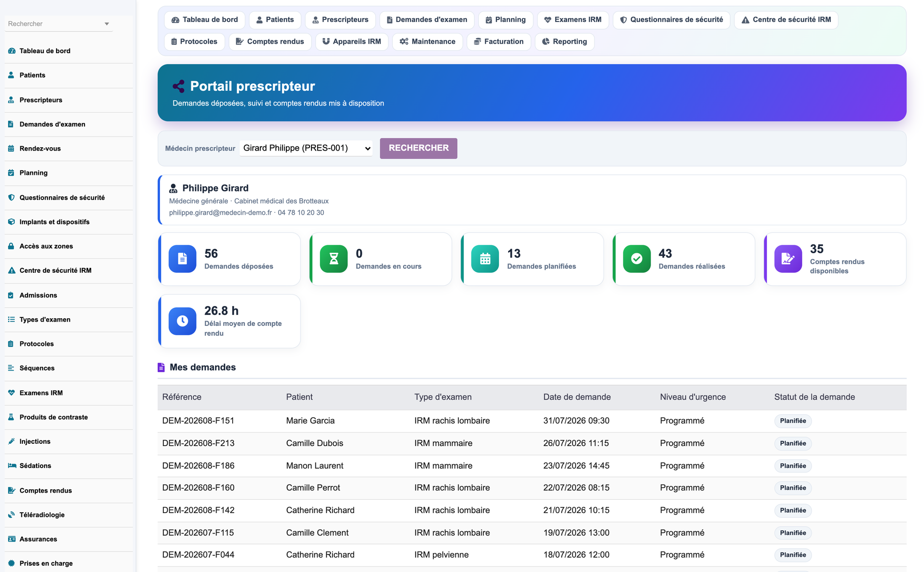Click the Patients sidebar person icon
The width and height of the screenshot is (924, 572).
point(11,75)
